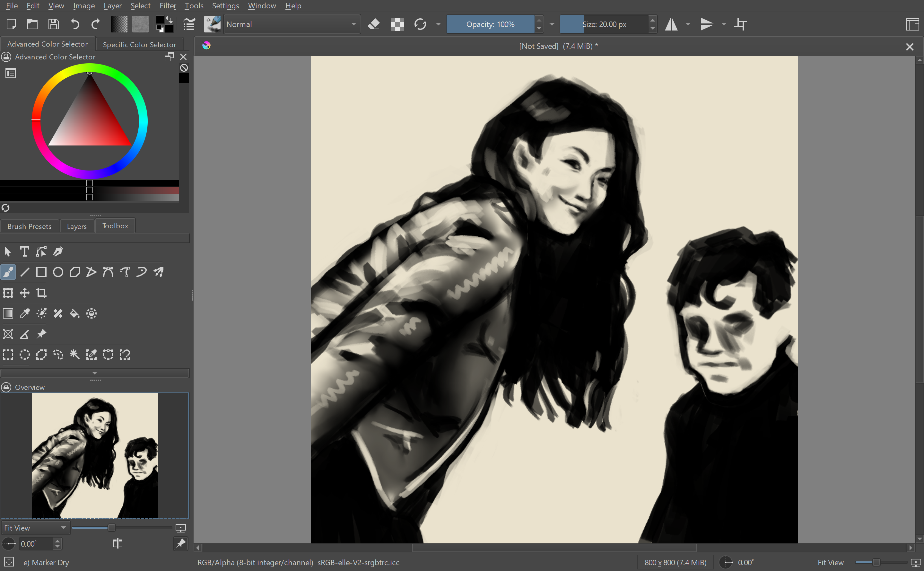Pick the Fill bucket tool
Image resolution: width=924 pixels, height=571 pixels.
75,313
